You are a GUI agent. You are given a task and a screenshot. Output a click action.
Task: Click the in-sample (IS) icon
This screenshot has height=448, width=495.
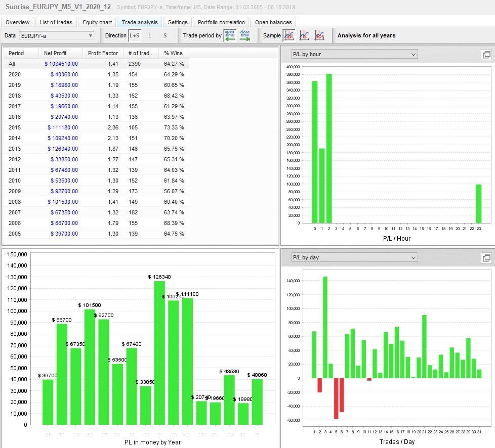304,35
